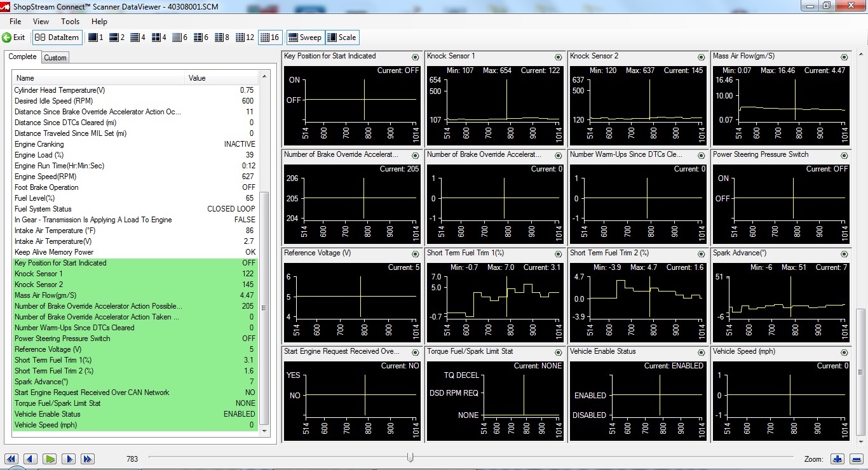This screenshot has height=470, width=868.
Task: Click the Exit toolbar button
Action: pyautogui.click(x=14, y=37)
